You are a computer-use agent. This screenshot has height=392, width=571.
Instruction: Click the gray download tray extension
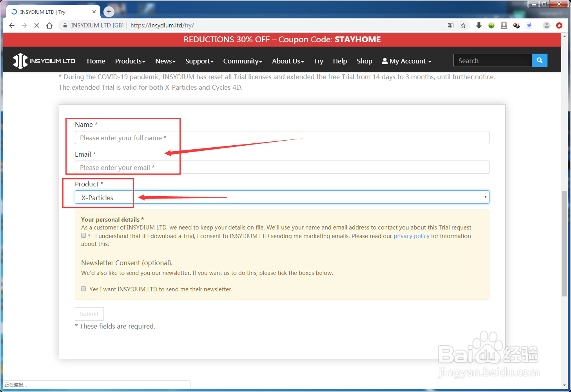click(x=504, y=25)
